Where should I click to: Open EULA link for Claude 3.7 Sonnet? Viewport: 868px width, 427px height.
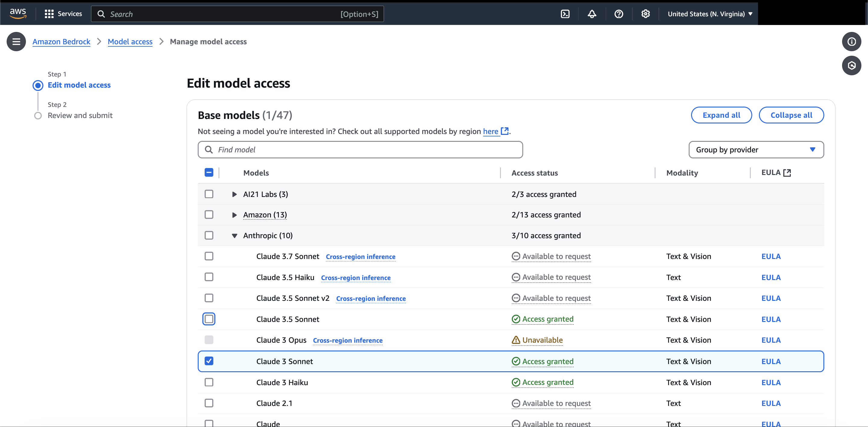(771, 256)
